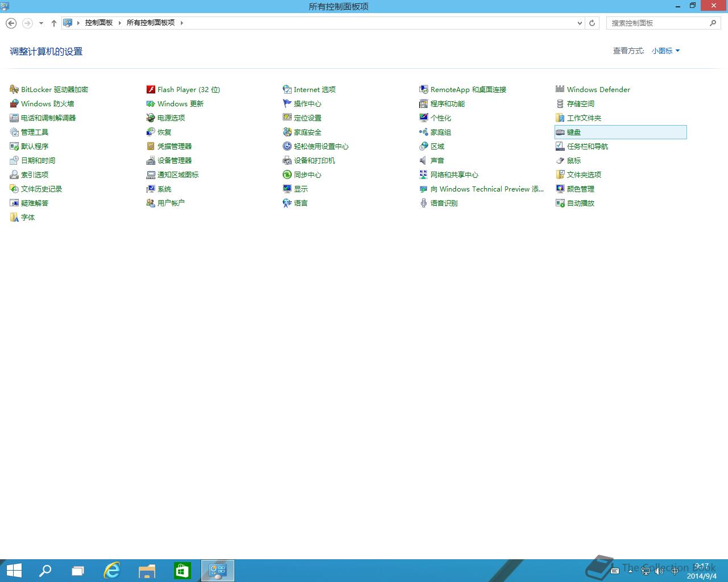The image size is (728, 582).
Task: Open the 声音 speaker icon
Action: pyautogui.click(x=424, y=160)
